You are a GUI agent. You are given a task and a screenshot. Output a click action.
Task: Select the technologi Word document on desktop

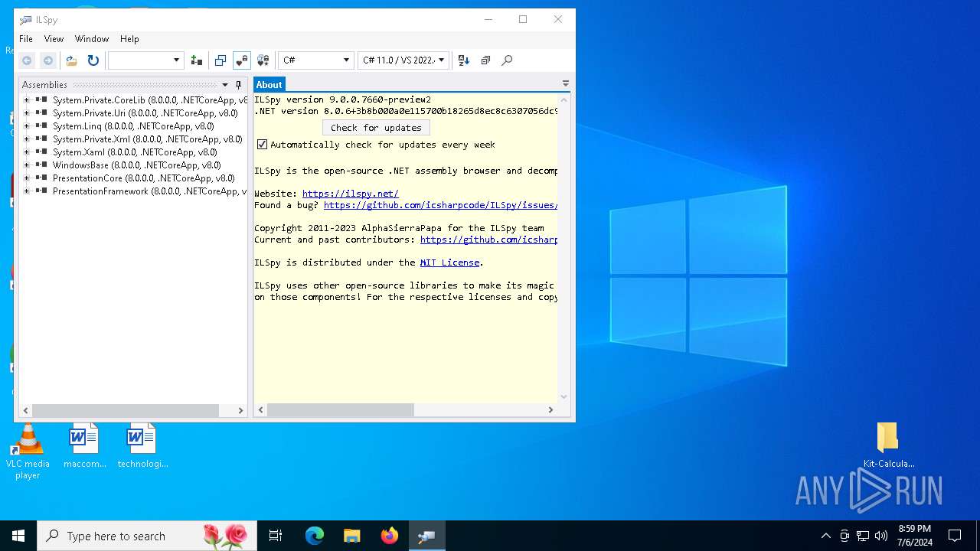click(142, 445)
